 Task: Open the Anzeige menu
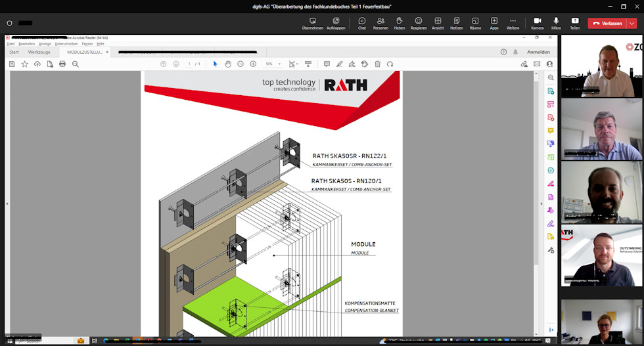[45, 44]
